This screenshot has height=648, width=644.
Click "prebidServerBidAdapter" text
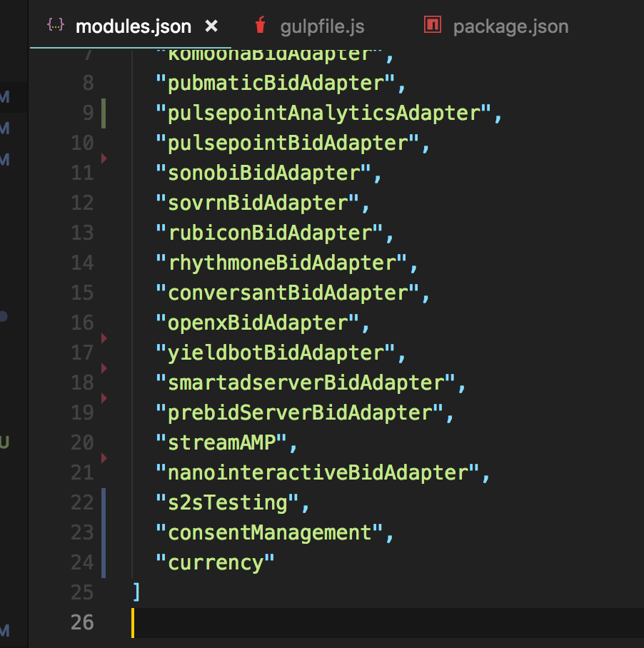pos(299,413)
